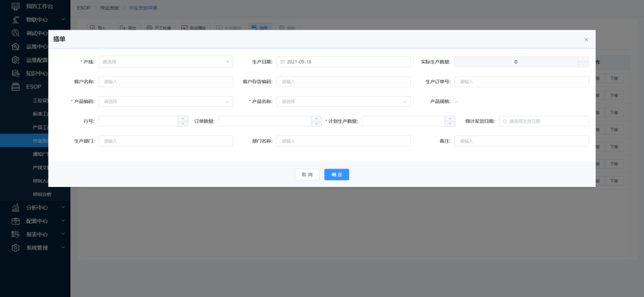Viewport: 644px width, 297px height.
Task: Click the 取消 button
Action: pyautogui.click(x=307, y=175)
